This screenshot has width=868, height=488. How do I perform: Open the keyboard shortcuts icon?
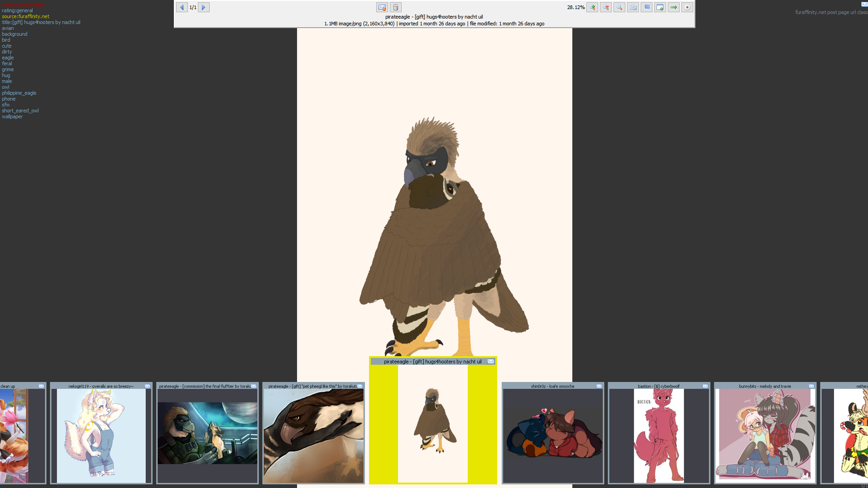(633, 7)
